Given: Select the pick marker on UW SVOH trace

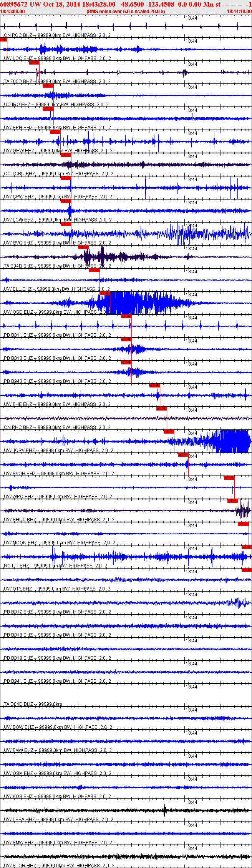Looking at the screenshot, I should (x=183, y=455).
